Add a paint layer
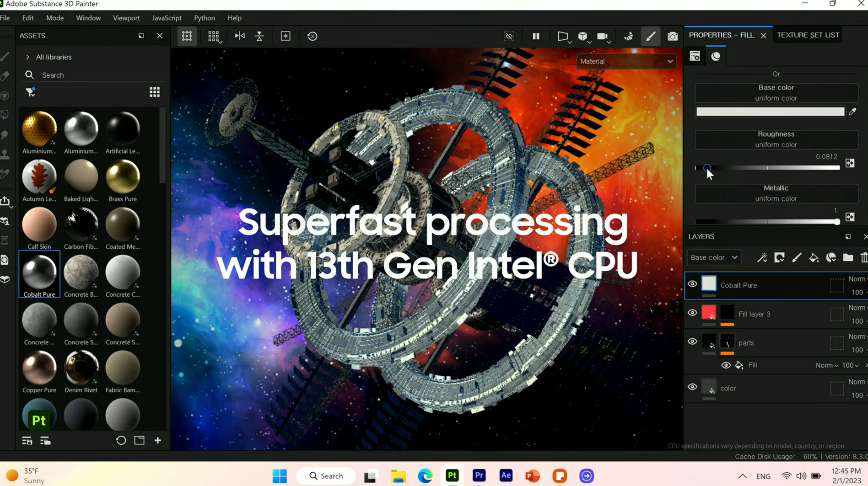 (x=797, y=258)
